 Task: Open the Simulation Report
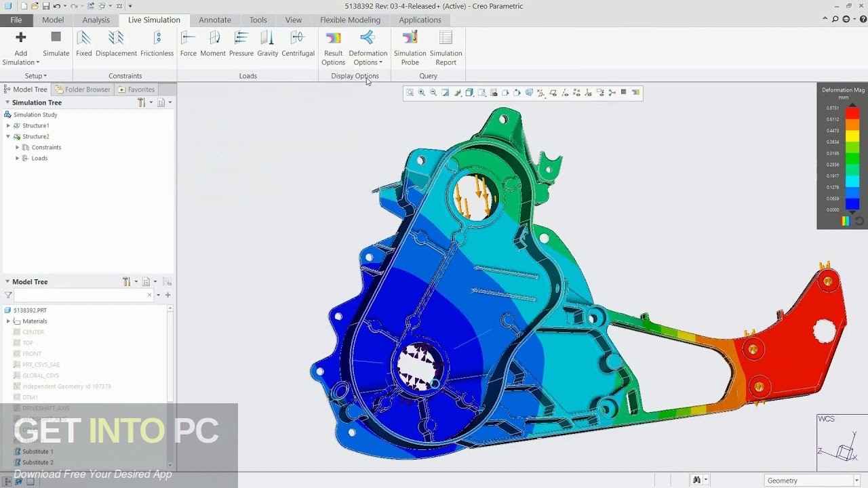click(x=446, y=47)
